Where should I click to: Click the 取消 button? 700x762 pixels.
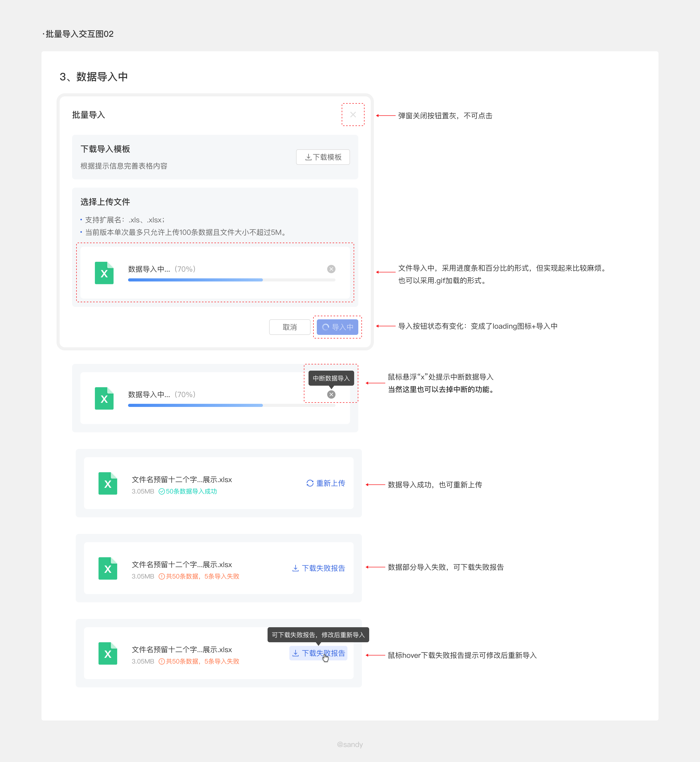(x=289, y=327)
